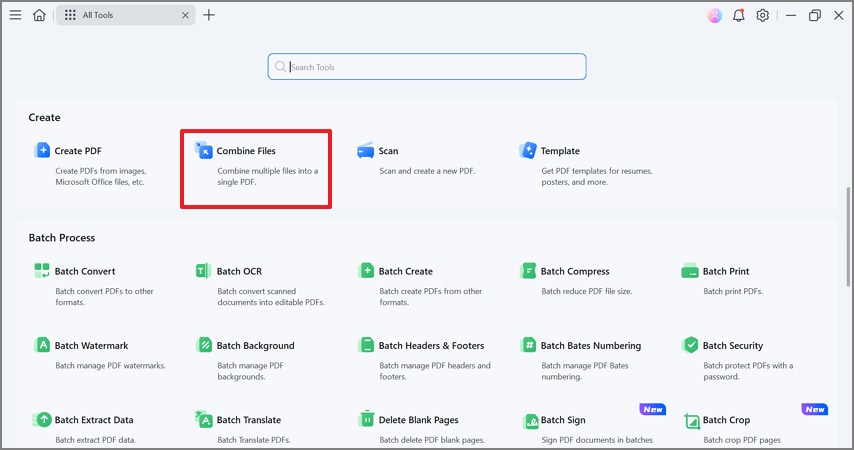854x450 pixels.
Task: Select the Batch Extract Data icon
Action: click(x=42, y=419)
